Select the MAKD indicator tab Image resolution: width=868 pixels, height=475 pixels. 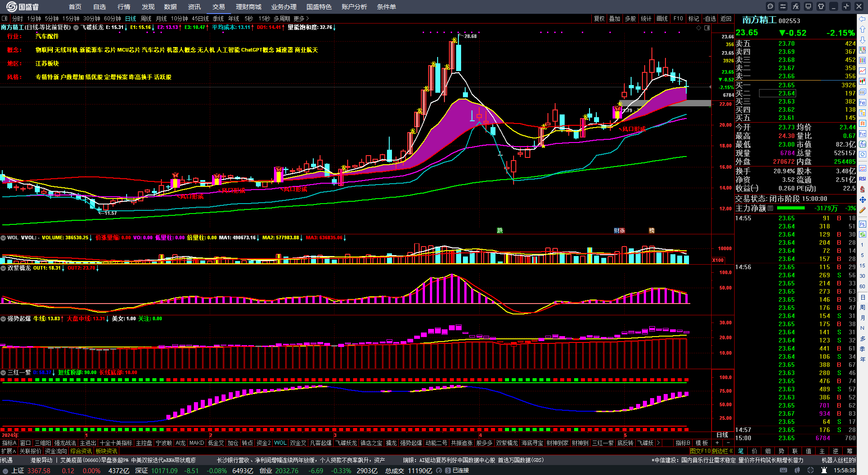(x=197, y=443)
